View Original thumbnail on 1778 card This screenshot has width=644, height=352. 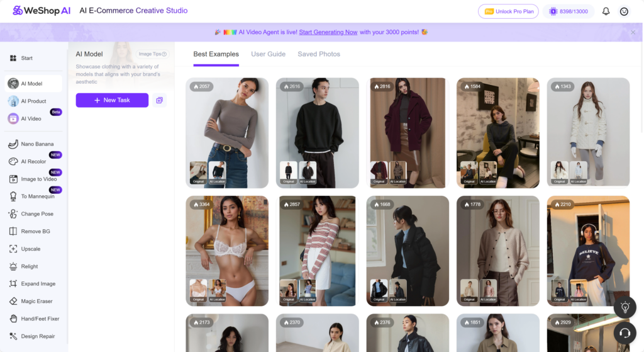click(469, 291)
